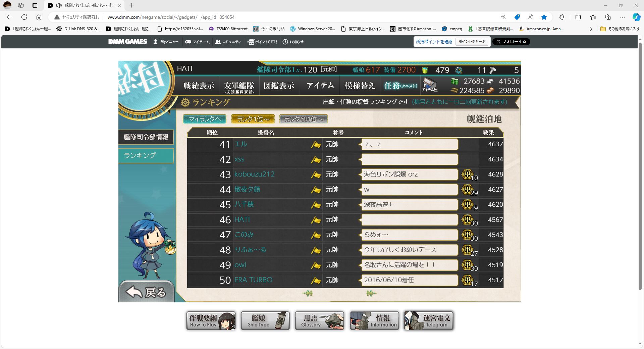Click the browser refresh icon

click(24, 17)
